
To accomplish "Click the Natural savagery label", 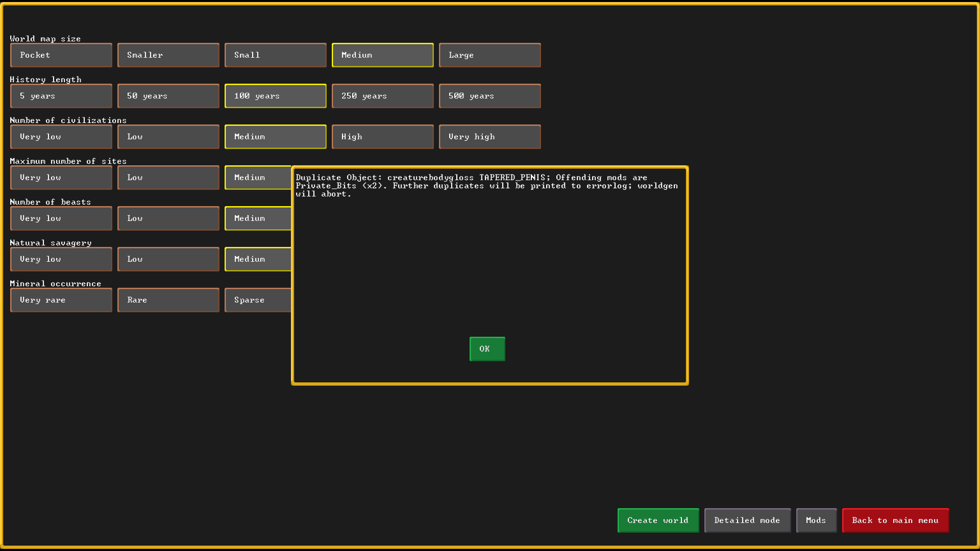I will pyautogui.click(x=51, y=243).
